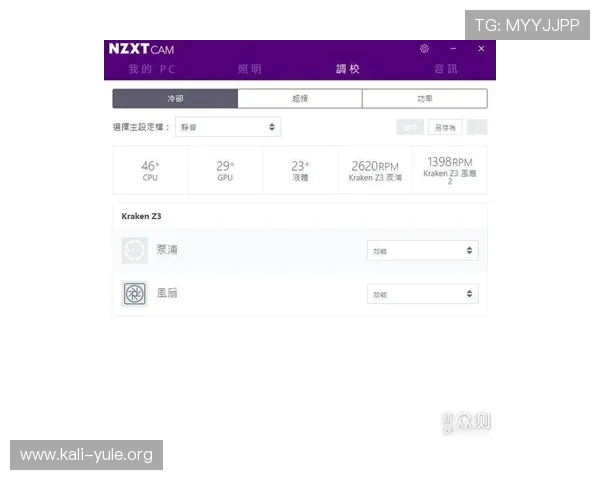Viewport: 600px width, 480px height.
Task: Click the 23° 液體 temperature card
Action: click(x=300, y=170)
